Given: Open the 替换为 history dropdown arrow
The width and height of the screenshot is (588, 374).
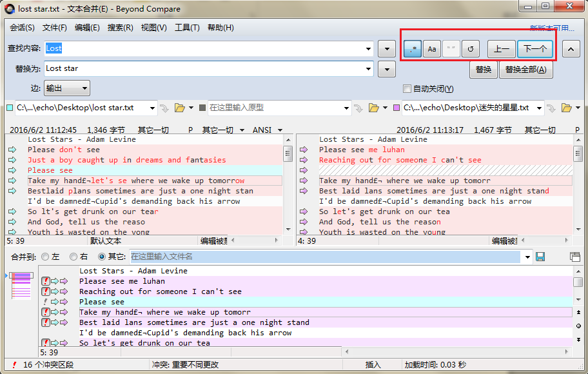Looking at the screenshot, I should [368, 68].
